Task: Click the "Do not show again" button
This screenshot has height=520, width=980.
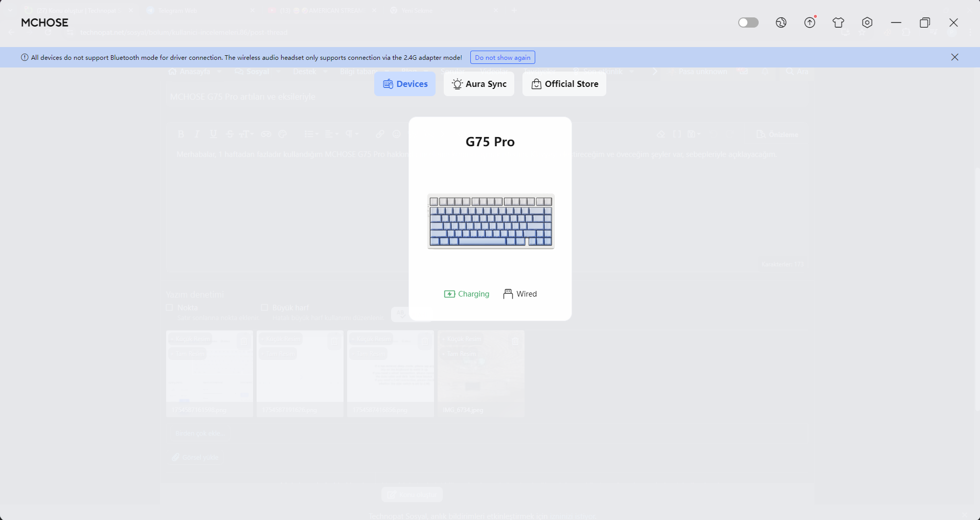Action: (503, 57)
